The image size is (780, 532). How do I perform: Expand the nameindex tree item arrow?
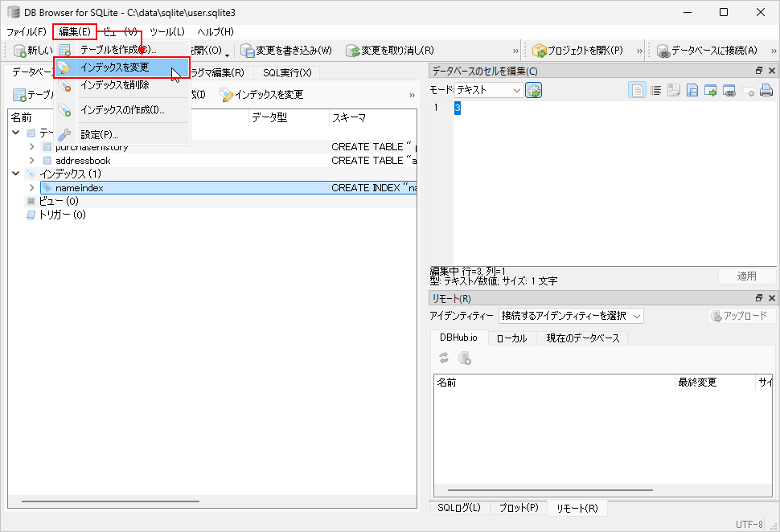coord(32,188)
